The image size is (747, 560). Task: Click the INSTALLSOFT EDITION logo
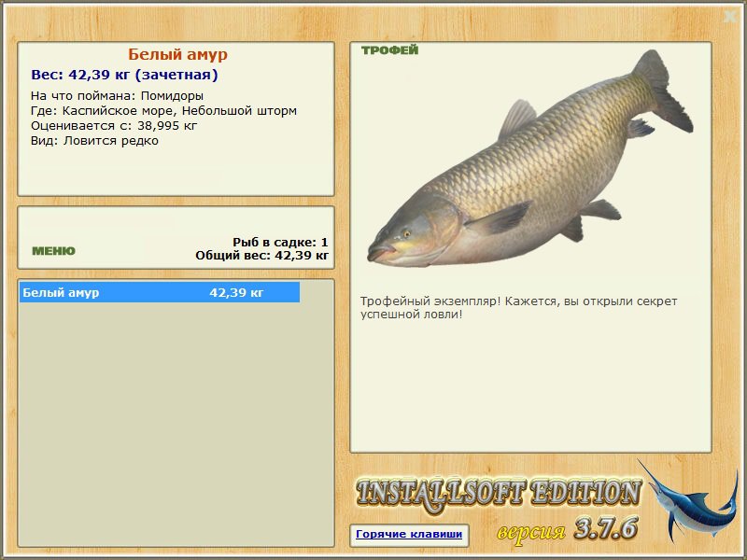click(x=499, y=495)
